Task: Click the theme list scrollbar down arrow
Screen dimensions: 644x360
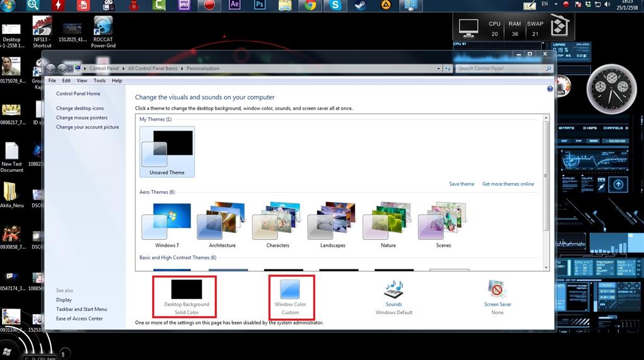Action: pos(546,267)
